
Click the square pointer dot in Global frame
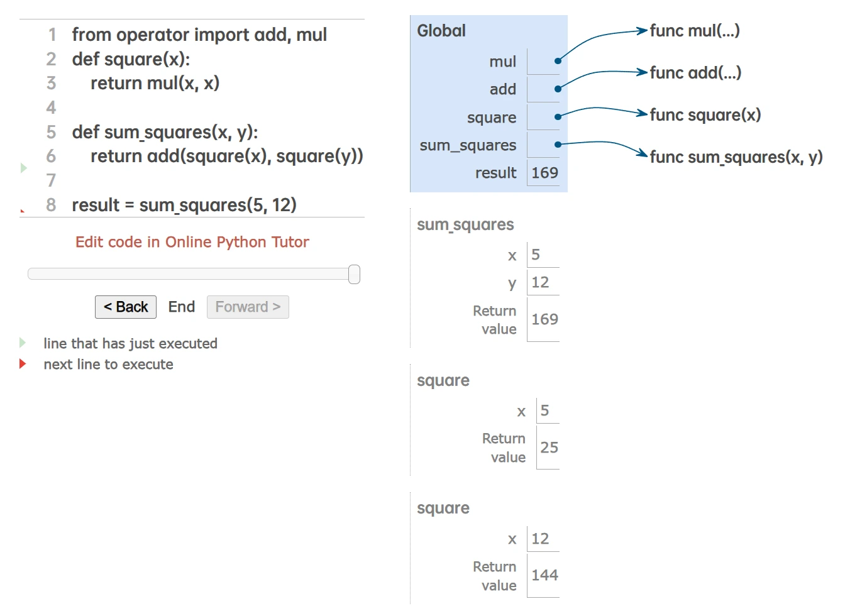point(558,117)
